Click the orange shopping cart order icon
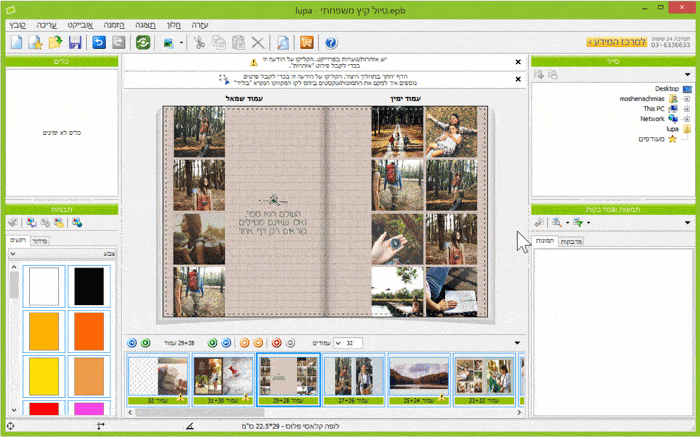The image size is (700, 437). click(307, 43)
